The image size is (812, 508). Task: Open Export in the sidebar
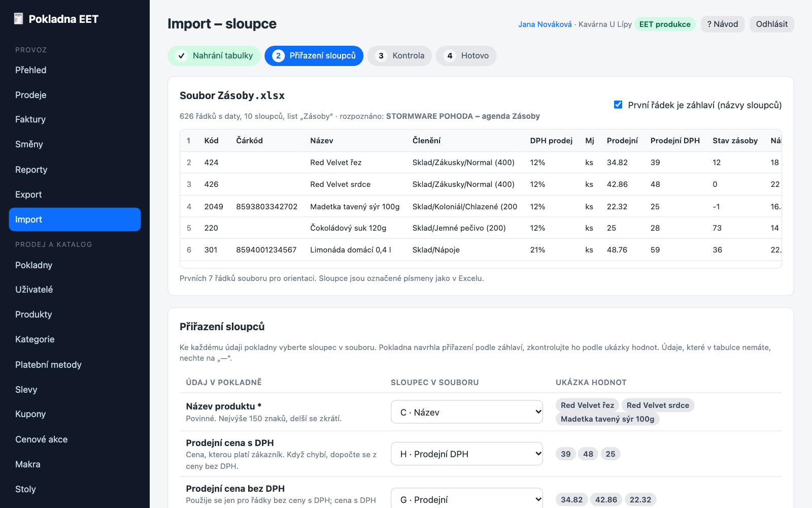[x=75, y=195]
